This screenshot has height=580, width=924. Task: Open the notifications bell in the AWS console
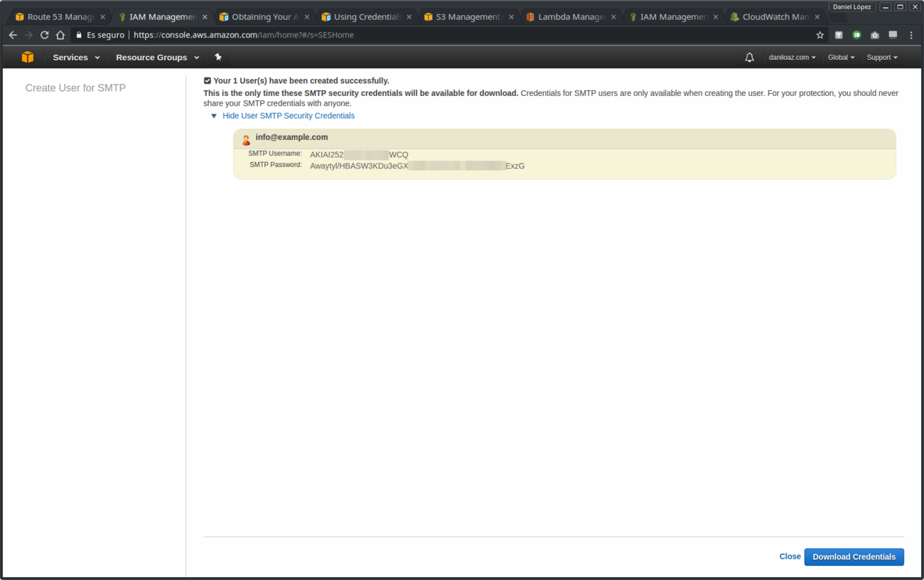(749, 57)
